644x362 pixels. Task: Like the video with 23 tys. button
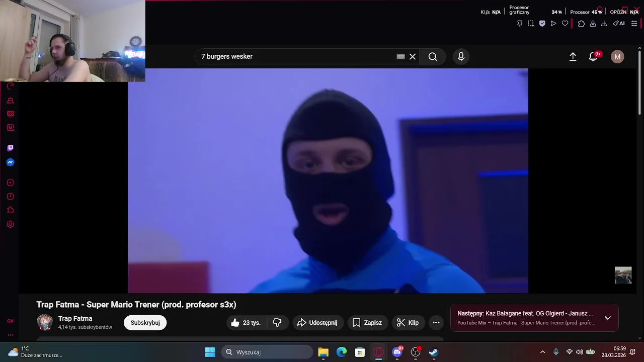pos(246,323)
